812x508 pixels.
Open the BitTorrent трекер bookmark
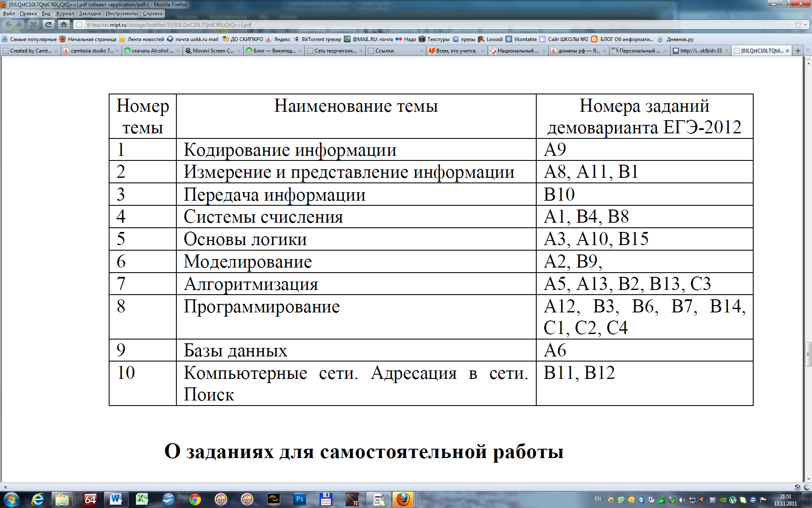pos(317,39)
